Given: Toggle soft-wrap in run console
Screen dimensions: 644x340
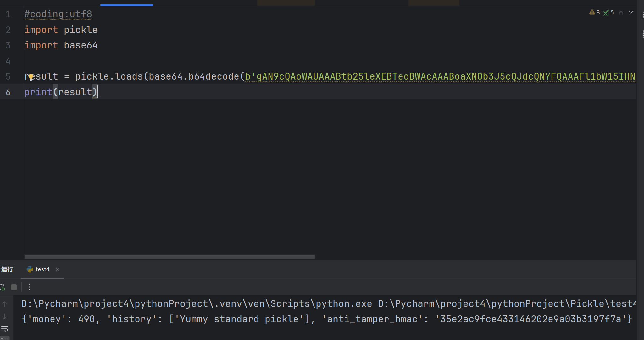Looking at the screenshot, I should pyautogui.click(x=4, y=329).
